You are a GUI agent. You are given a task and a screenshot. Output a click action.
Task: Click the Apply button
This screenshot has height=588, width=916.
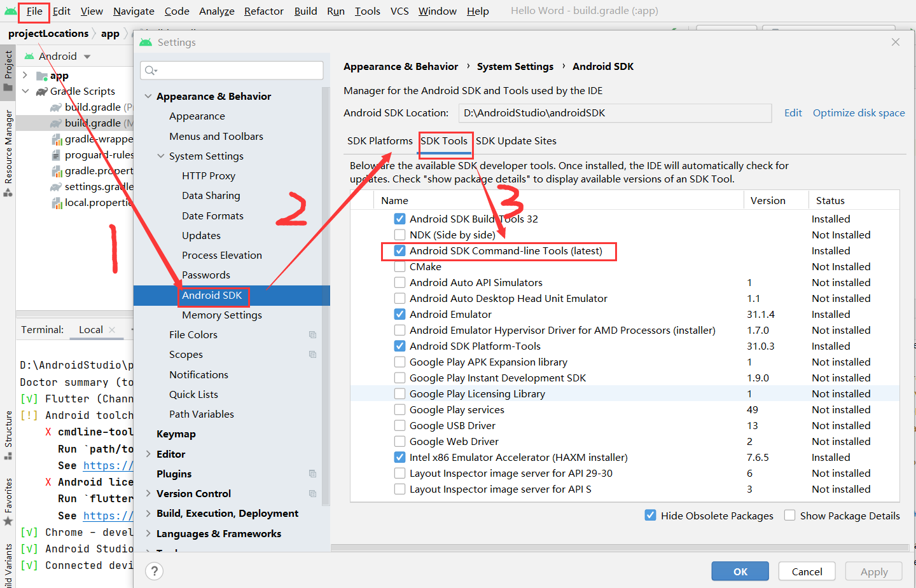pyautogui.click(x=874, y=571)
